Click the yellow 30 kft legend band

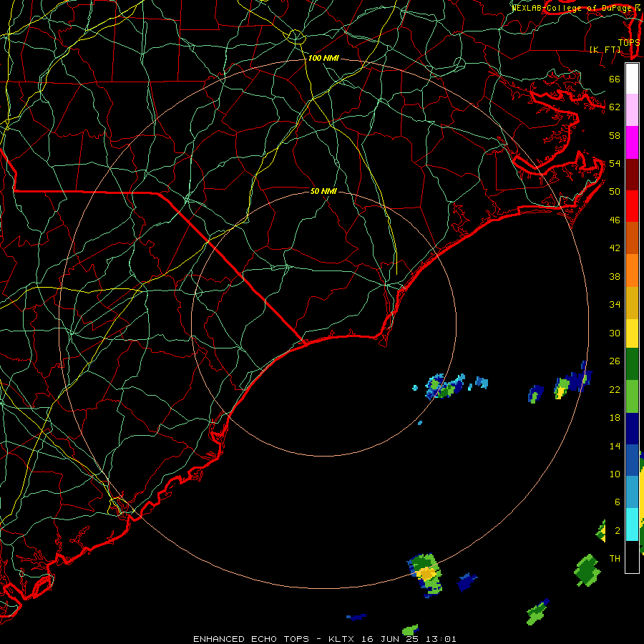click(x=632, y=333)
